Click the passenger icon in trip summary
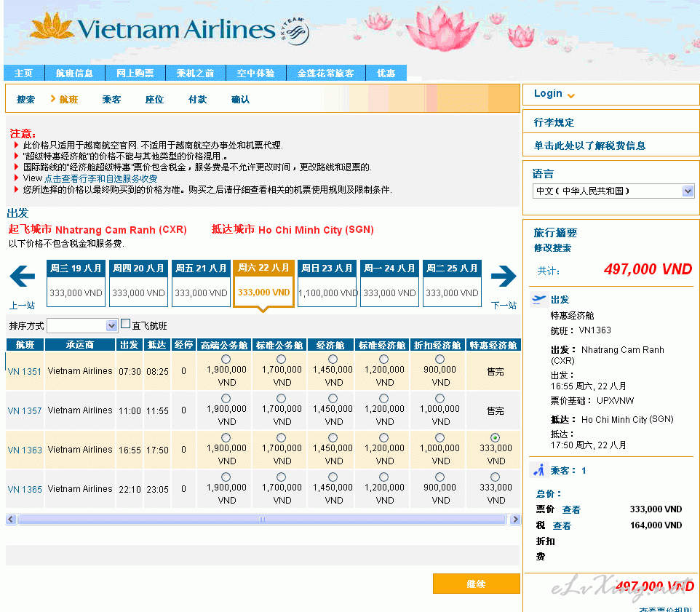Viewport: 700px width, 612px height. pos(539,471)
